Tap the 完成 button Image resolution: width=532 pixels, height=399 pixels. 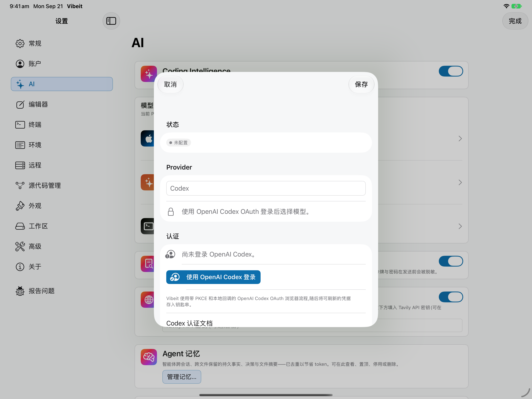point(515,21)
